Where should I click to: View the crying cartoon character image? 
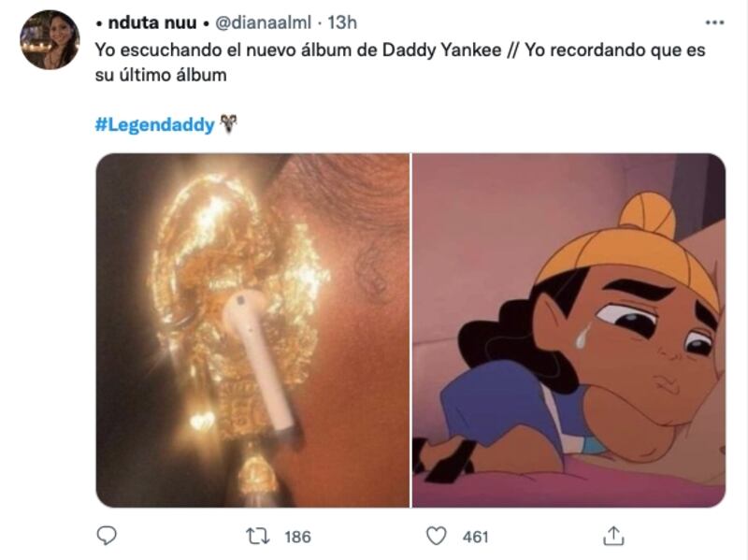(x=568, y=330)
